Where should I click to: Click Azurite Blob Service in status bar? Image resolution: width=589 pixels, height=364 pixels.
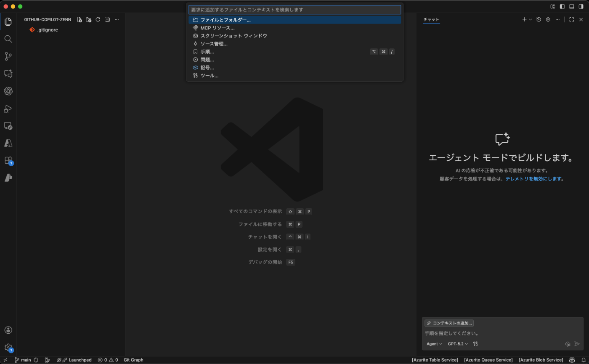point(541,360)
